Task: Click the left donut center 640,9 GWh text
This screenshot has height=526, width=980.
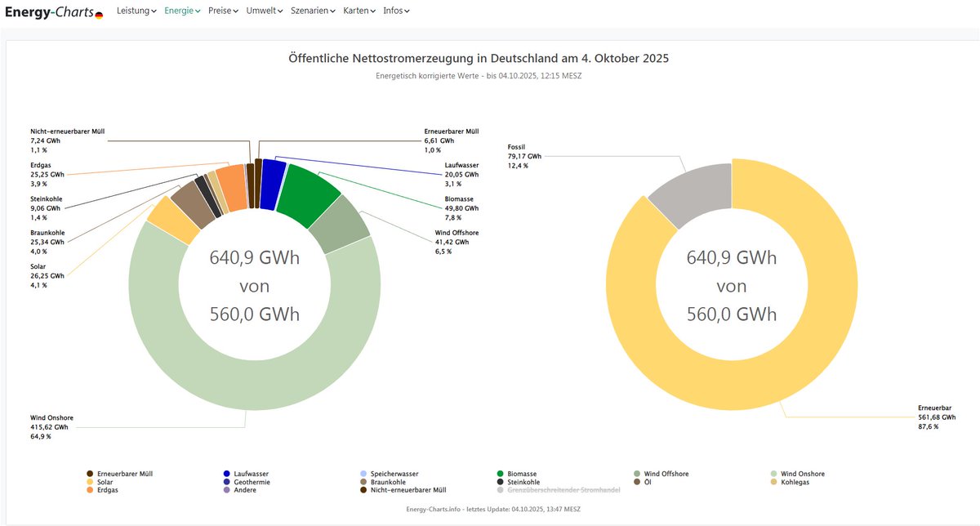Action: (x=255, y=259)
